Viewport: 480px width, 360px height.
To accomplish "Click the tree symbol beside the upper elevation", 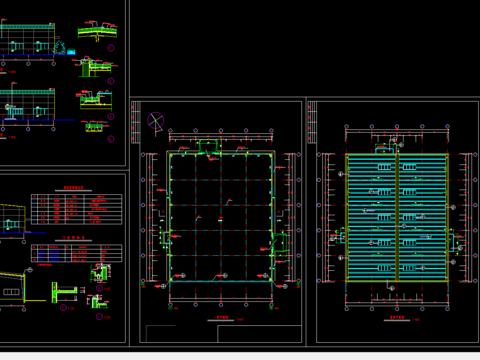I will point(60,47).
